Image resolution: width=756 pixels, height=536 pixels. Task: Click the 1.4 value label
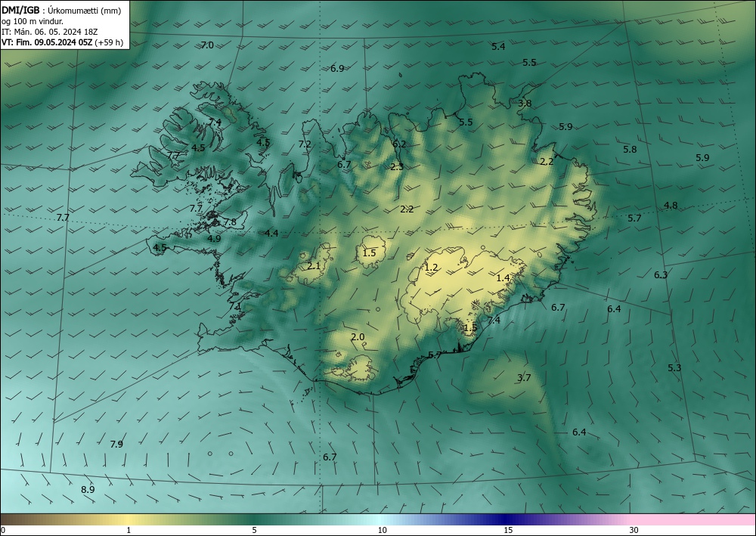(503, 278)
